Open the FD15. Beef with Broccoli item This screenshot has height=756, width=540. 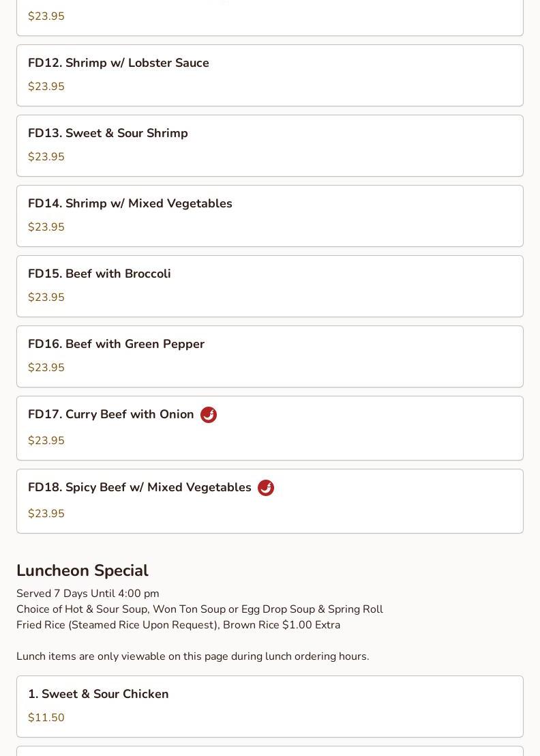coord(100,274)
